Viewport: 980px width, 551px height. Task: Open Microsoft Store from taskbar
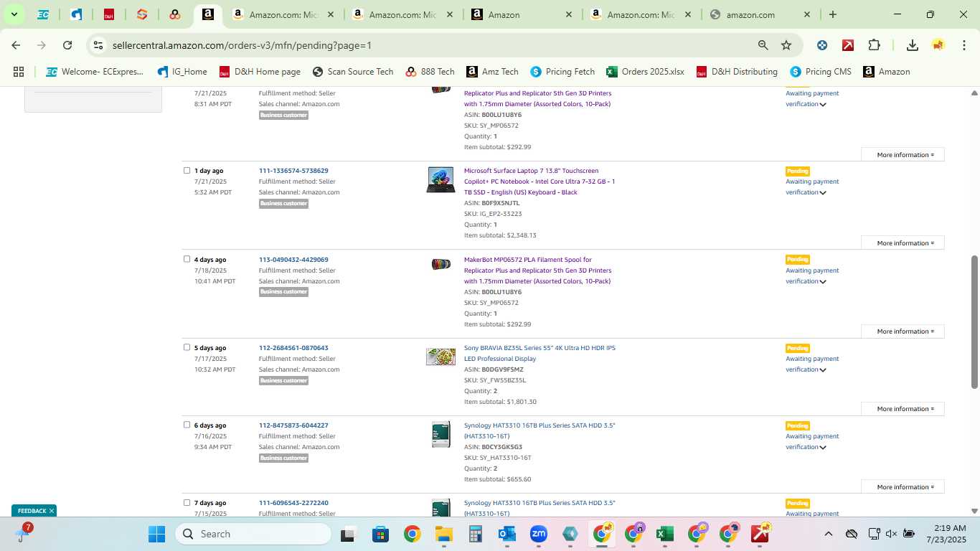[x=380, y=534]
